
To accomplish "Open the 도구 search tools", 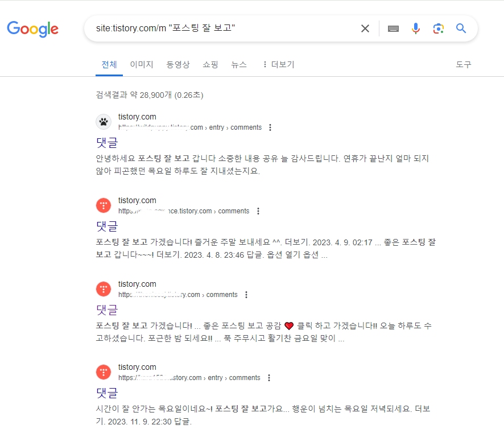I will 464,64.
